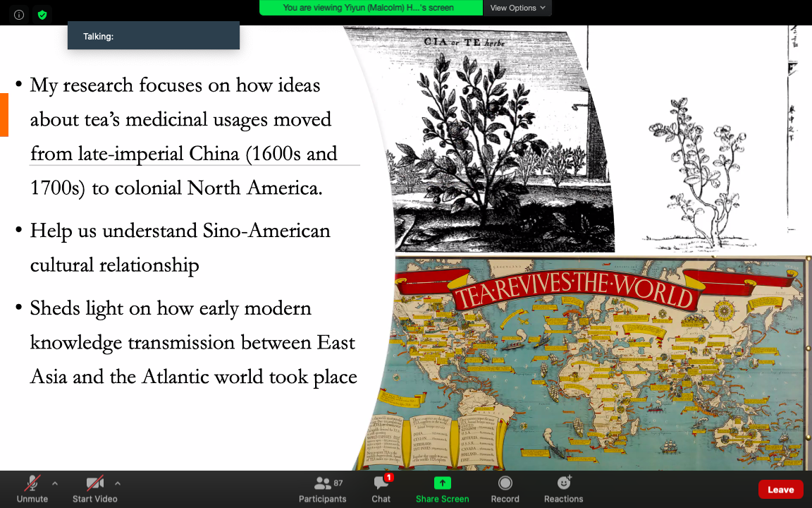Start recording with the Record button

tap(505, 489)
